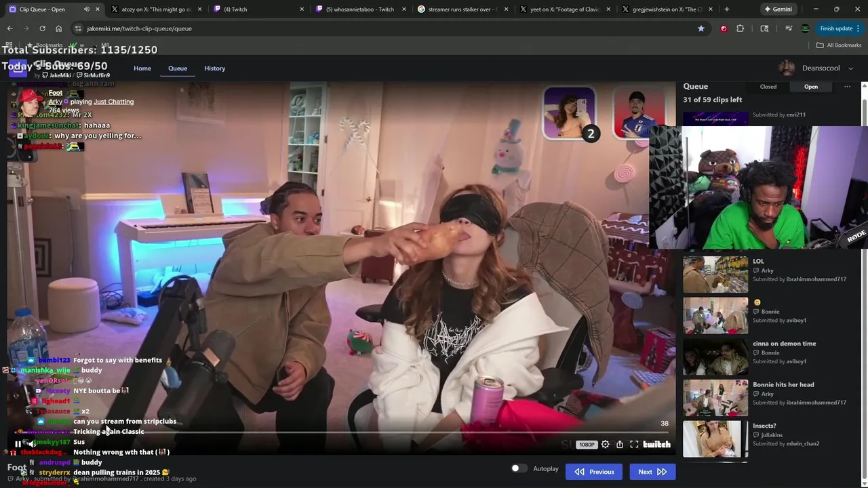
Task: Pause the clip playback
Action: coord(18,445)
